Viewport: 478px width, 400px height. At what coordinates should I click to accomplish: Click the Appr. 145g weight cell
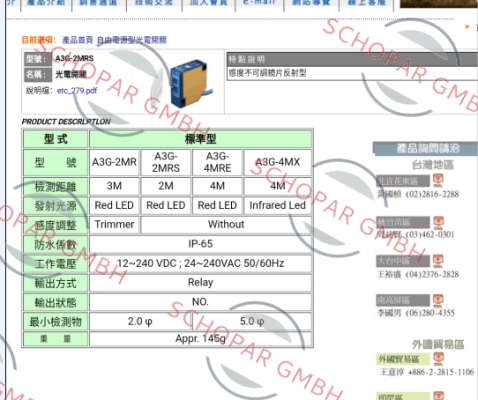tap(200, 339)
